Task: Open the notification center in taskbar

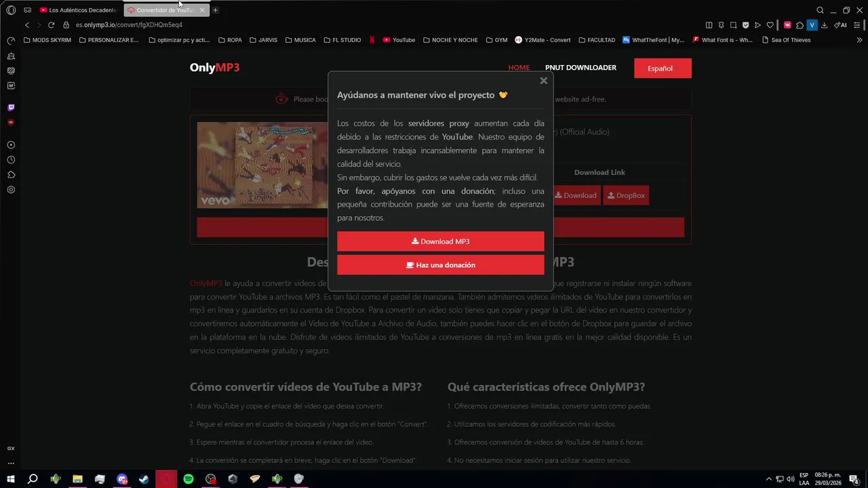Action: point(854,479)
